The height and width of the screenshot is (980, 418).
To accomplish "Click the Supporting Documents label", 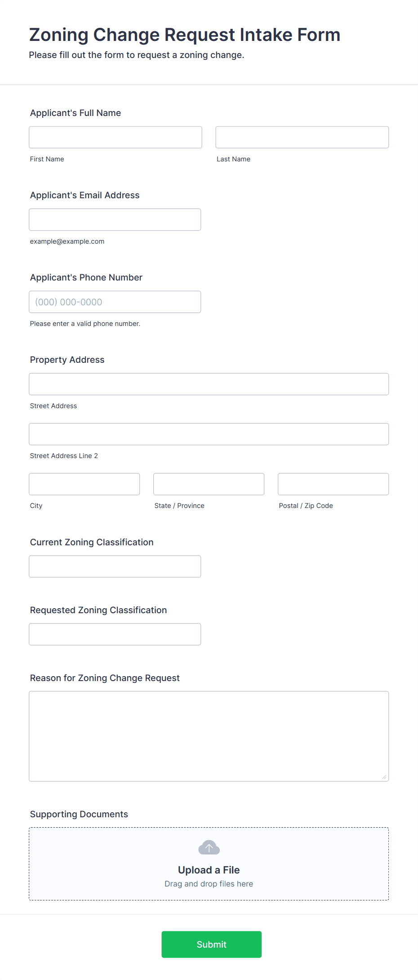I will point(79,814).
